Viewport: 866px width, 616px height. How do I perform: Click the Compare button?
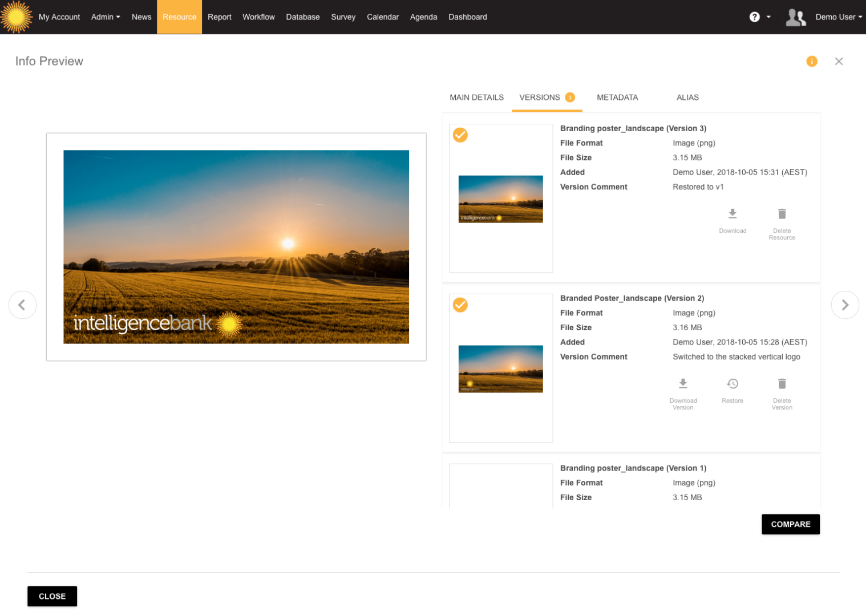point(791,524)
